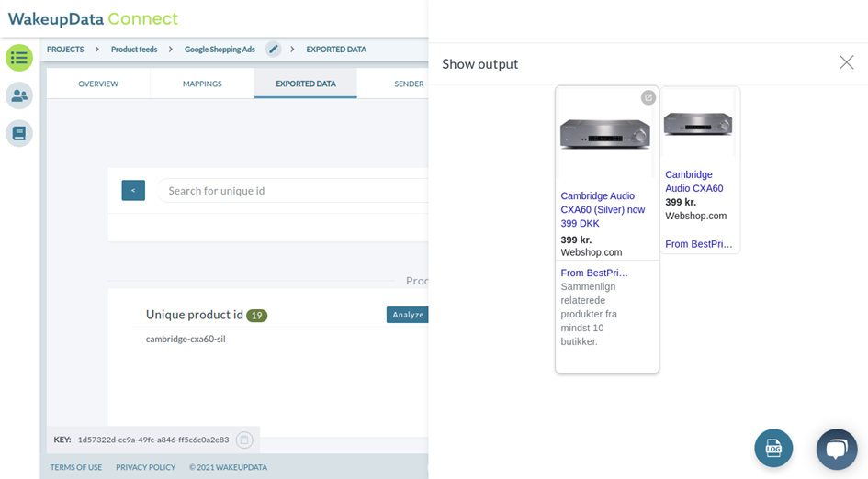
Task: Select the EXPORTED DATA tab
Action: click(306, 84)
